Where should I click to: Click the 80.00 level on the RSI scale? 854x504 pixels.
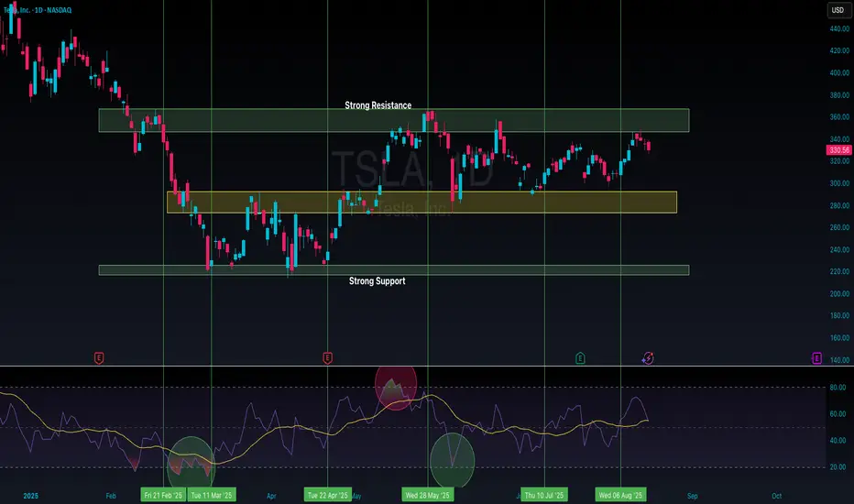point(838,388)
